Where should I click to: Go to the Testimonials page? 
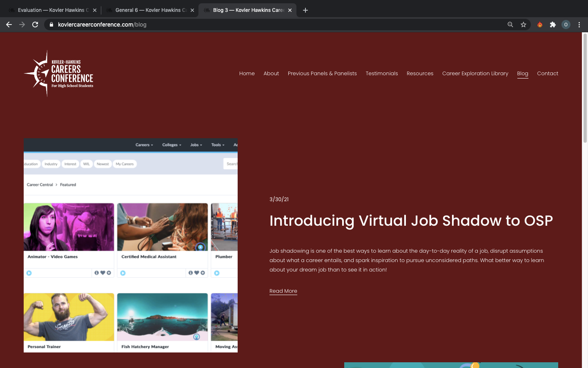point(382,74)
